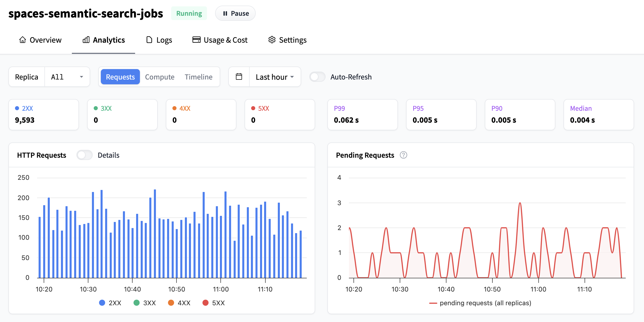
Task: Toggle HTTP Requests Details switch
Action: pyautogui.click(x=85, y=155)
